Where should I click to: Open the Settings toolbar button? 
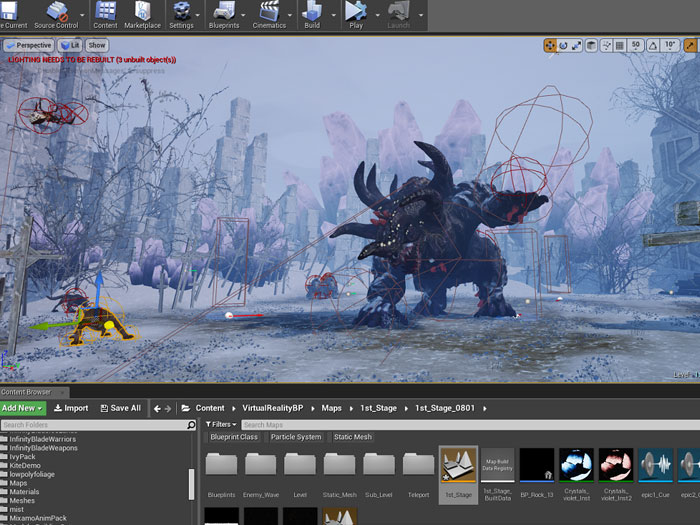[181, 15]
